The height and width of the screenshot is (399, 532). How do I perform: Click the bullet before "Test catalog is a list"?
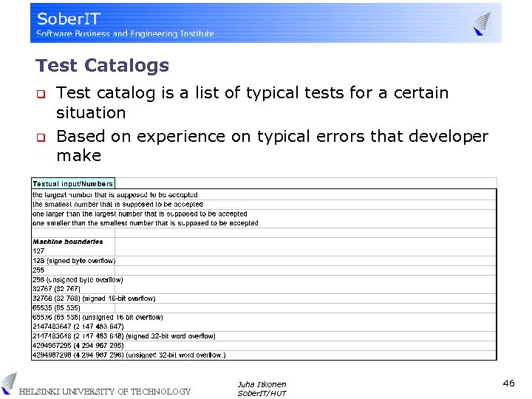[x=41, y=94]
